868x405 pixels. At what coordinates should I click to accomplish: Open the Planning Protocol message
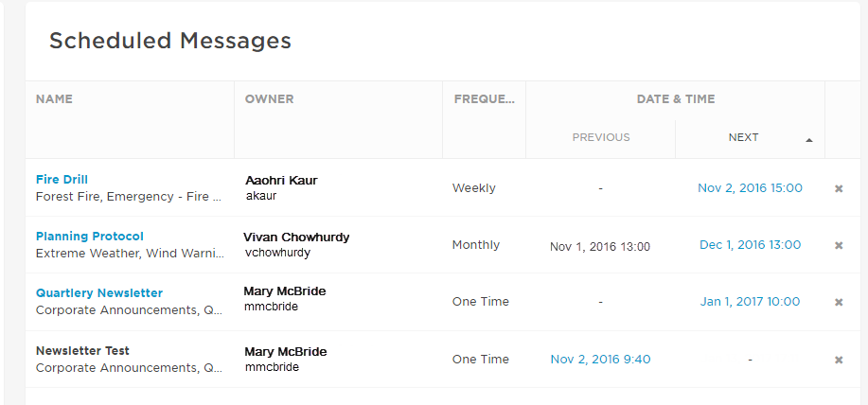click(x=90, y=237)
